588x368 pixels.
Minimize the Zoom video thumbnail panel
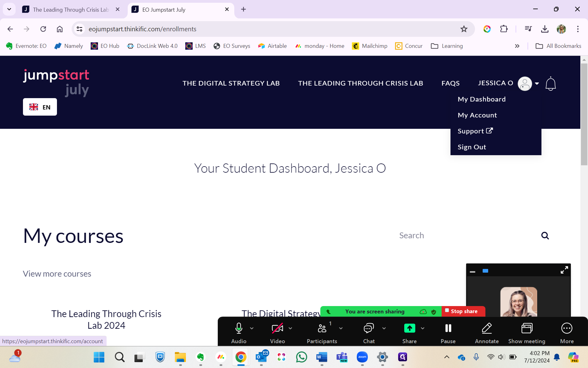click(473, 272)
